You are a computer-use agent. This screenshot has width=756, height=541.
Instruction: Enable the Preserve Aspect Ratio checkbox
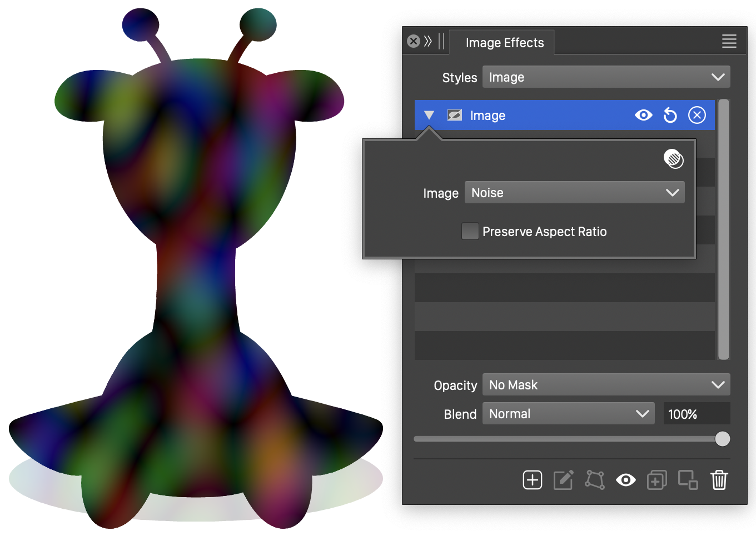tap(470, 231)
